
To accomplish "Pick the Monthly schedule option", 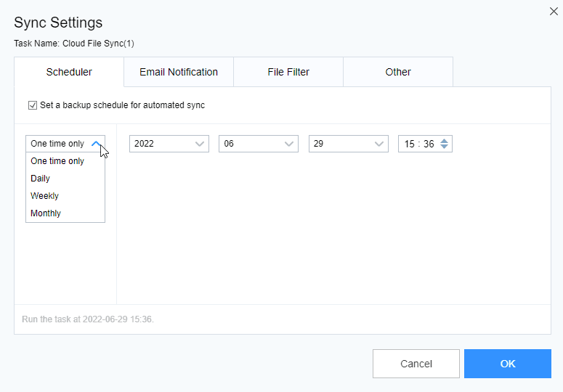I will coord(46,213).
